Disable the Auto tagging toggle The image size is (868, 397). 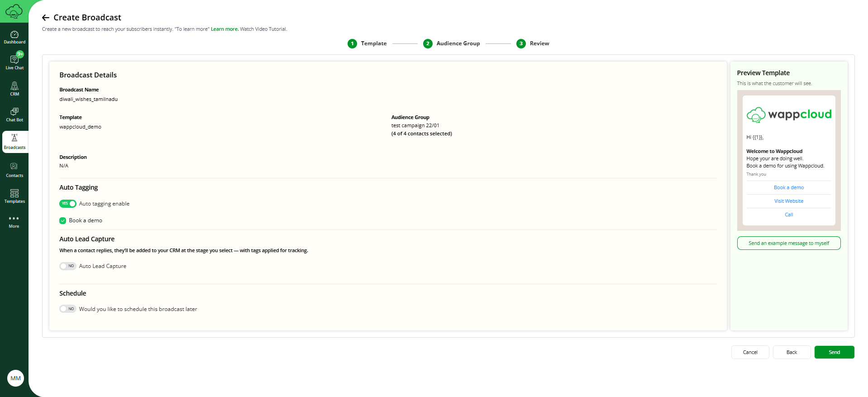point(68,204)
